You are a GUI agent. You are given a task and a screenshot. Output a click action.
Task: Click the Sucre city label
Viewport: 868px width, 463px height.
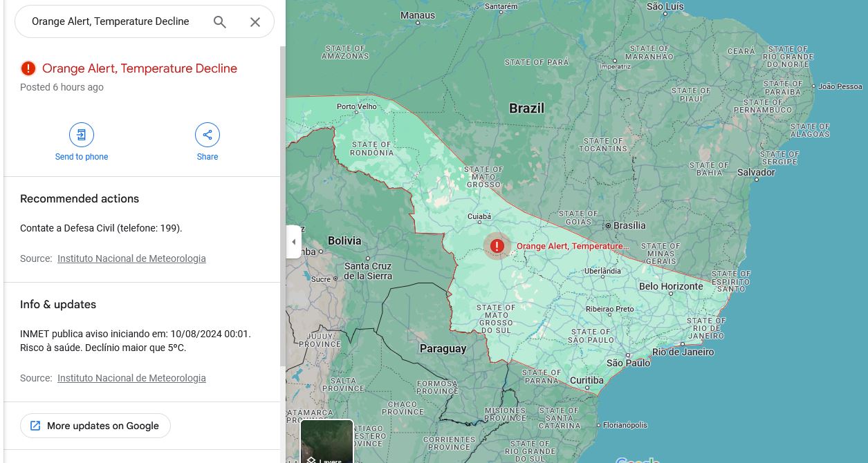(x=321, y=279)
